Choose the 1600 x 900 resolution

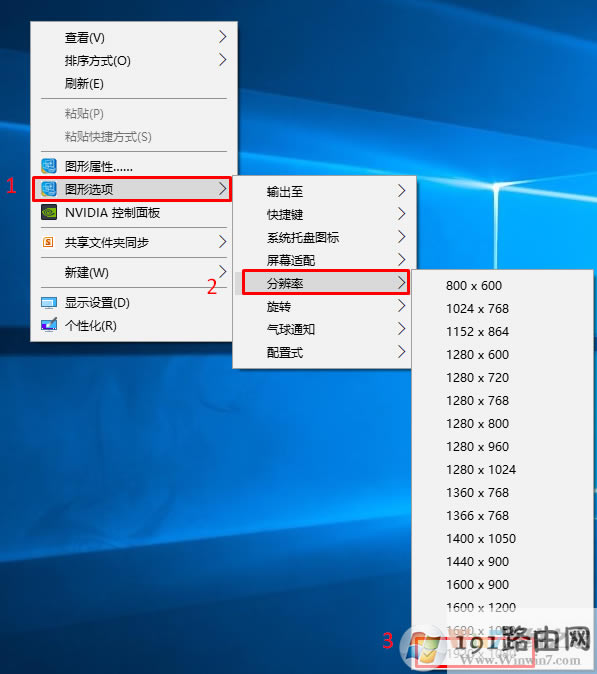coord(502,585)
